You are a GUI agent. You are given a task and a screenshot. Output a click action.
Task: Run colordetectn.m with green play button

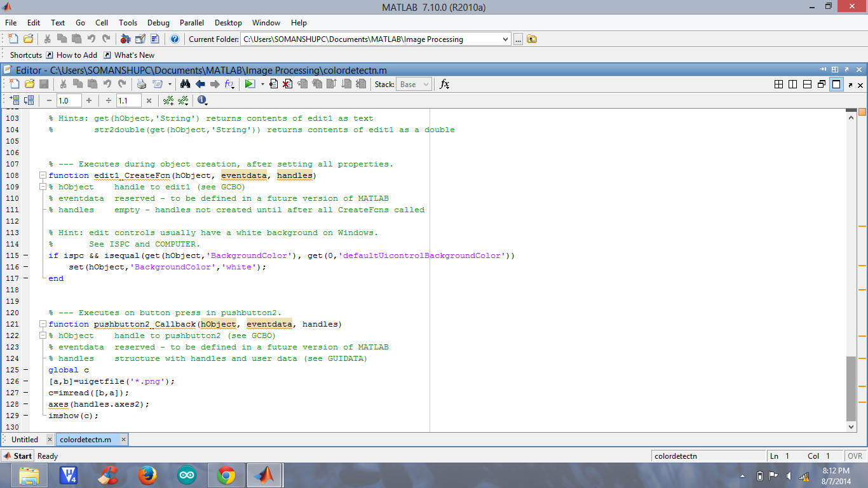(250, 84)
